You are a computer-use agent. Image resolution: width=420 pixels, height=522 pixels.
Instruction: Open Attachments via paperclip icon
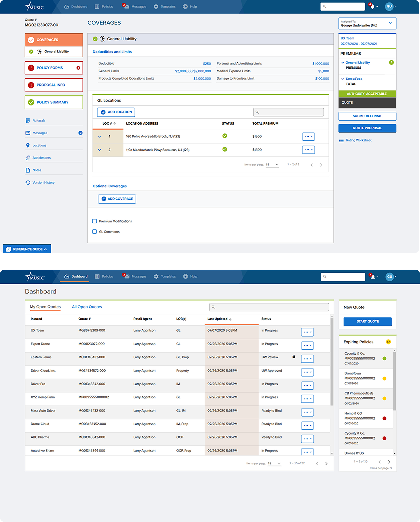pos(28,158)
